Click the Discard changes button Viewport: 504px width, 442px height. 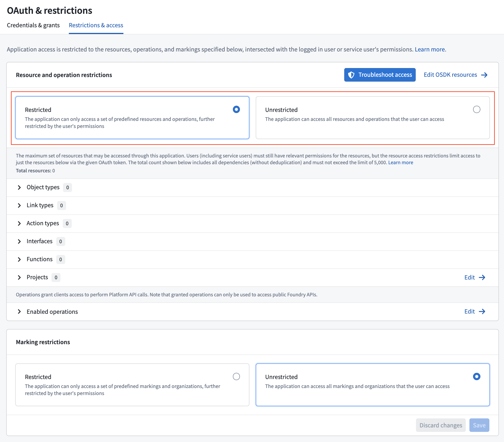(x=441, y=425)
